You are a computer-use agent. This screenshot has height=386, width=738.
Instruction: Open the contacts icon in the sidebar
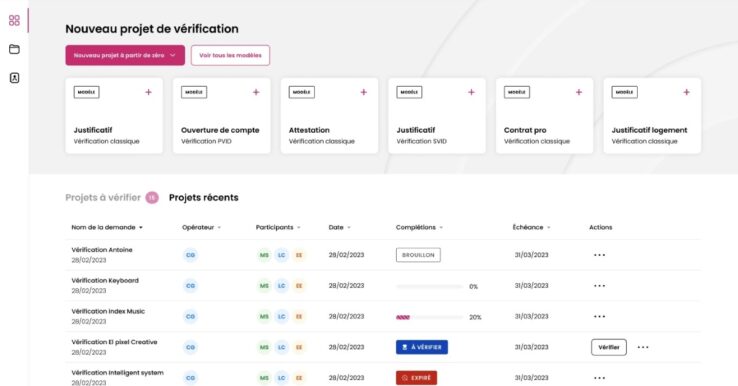(x=14, y=78)
